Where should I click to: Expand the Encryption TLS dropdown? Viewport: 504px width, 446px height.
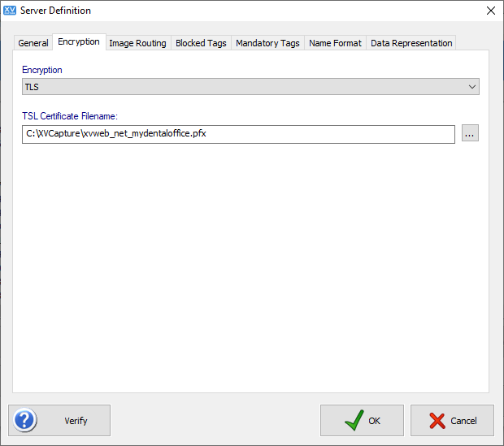250,87
